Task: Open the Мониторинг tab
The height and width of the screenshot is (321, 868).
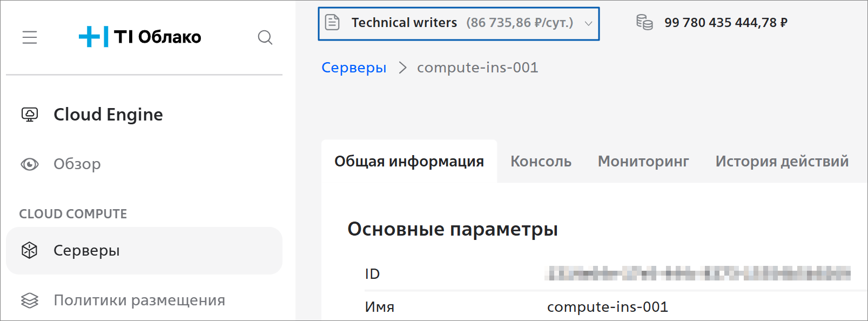Action: pos(643,162)
